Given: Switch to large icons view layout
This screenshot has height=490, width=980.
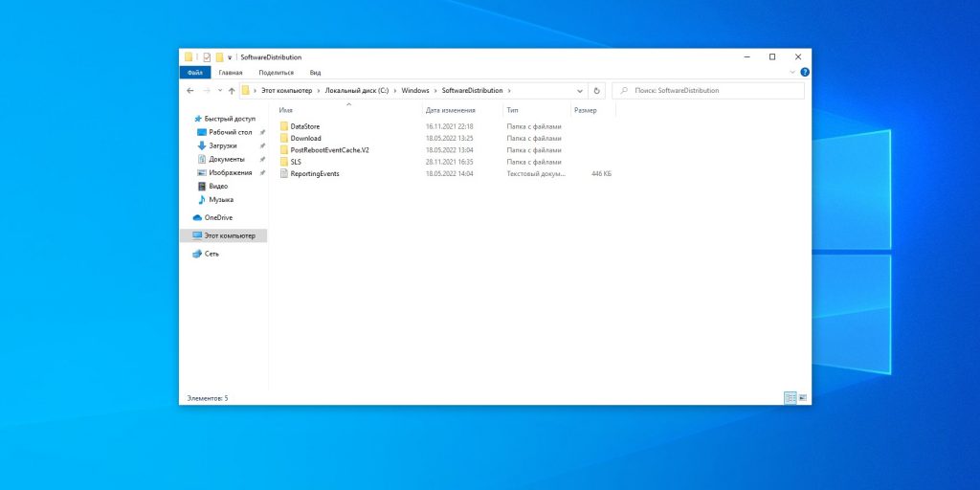Looking at the screenshot, I should [x=803, y=397].
